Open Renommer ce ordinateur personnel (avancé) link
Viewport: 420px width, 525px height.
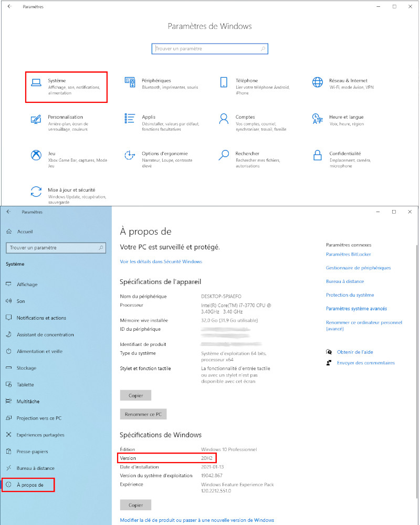point(364,325)
